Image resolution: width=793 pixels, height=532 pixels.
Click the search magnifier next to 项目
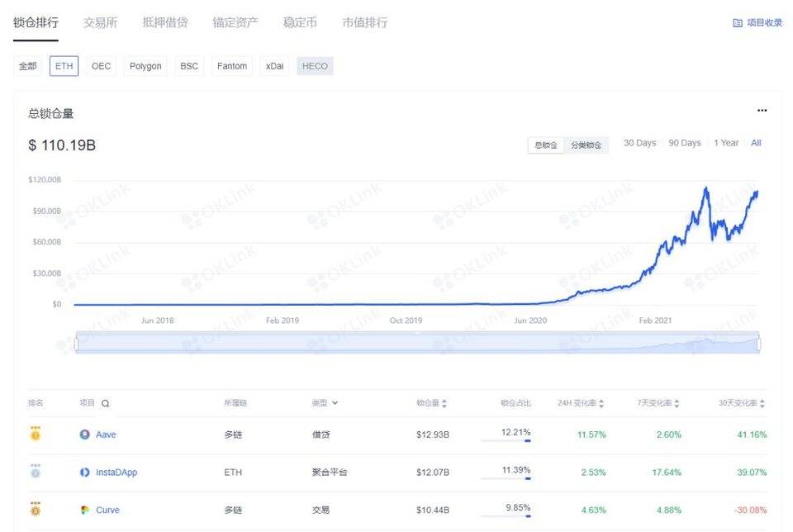pyautogui.click(x=105, y=403)
